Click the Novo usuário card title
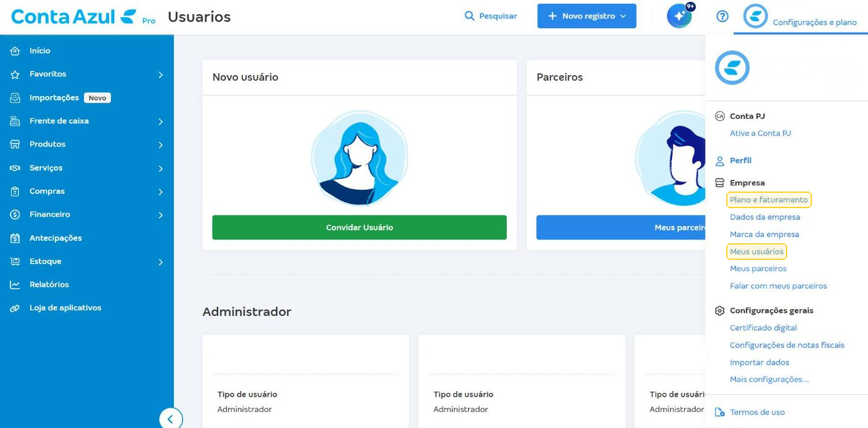 245,78
